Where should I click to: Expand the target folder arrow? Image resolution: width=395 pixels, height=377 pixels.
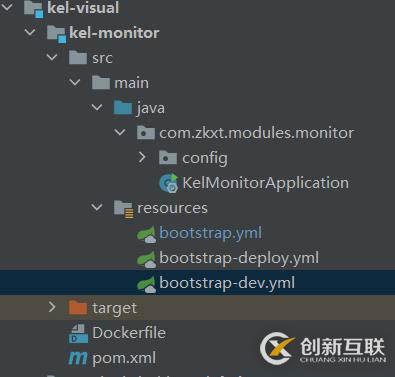pos(52,307)
